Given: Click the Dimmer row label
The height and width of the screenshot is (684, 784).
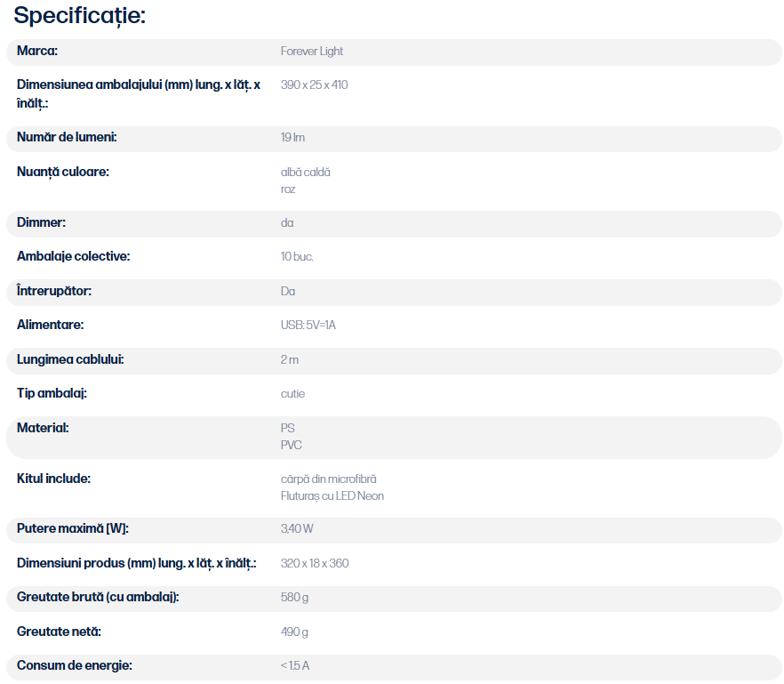Looking at the screenshot, I should 41,222.
